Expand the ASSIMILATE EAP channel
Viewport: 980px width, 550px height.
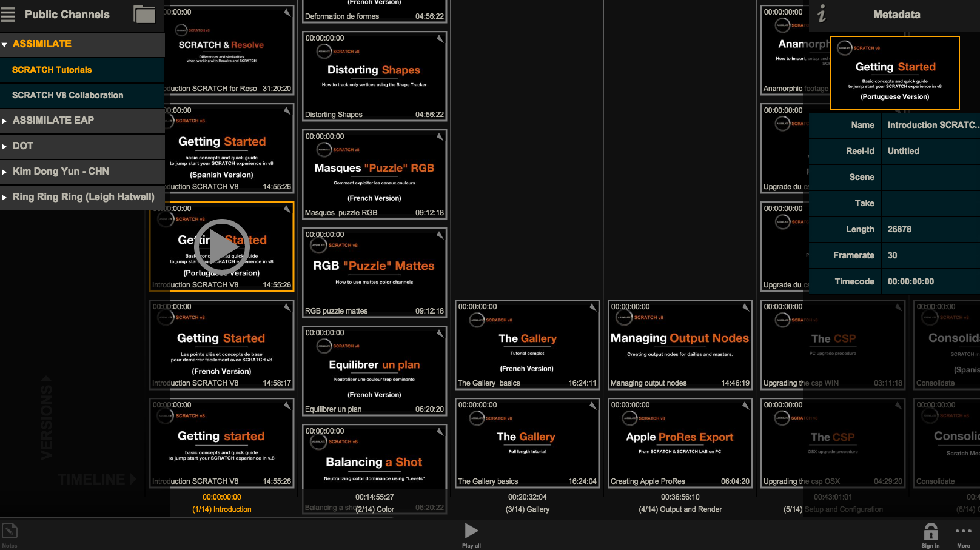[4, 121]
